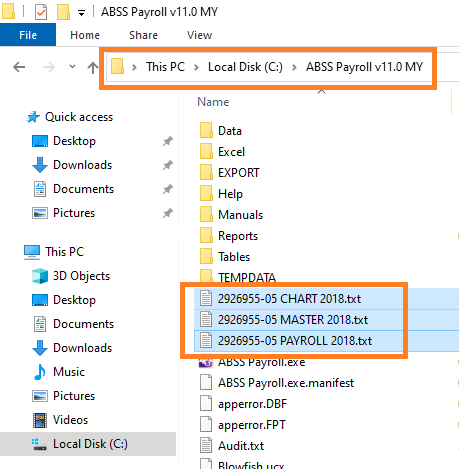Expand chevron after Local Disk (C:) breadcrumb
Screen dimensions: 459x469
[294, 67]
